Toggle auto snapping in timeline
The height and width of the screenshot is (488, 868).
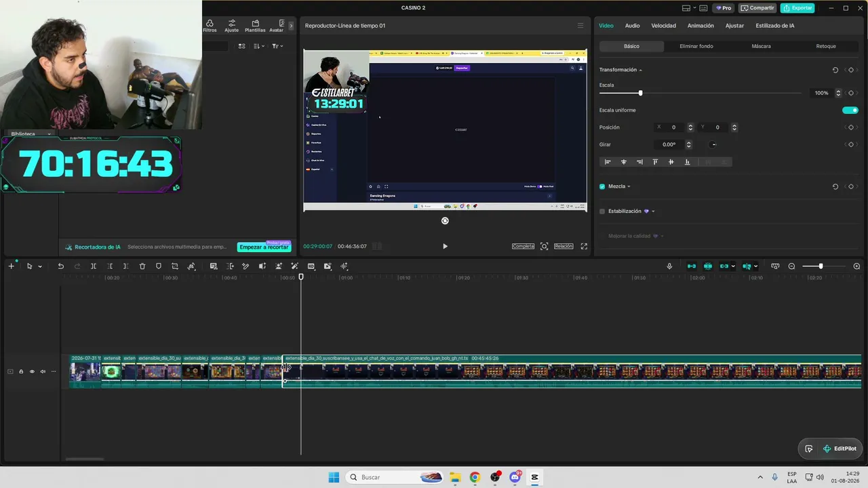(708, 266)
